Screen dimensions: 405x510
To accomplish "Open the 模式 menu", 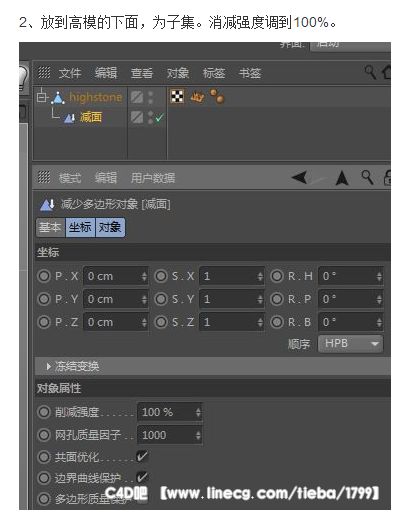I will [x=70, y=178].
